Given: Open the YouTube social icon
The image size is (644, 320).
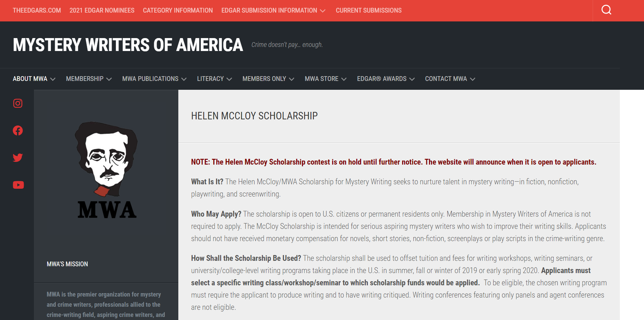Looking at the screenshot, I should pos(18,185).
